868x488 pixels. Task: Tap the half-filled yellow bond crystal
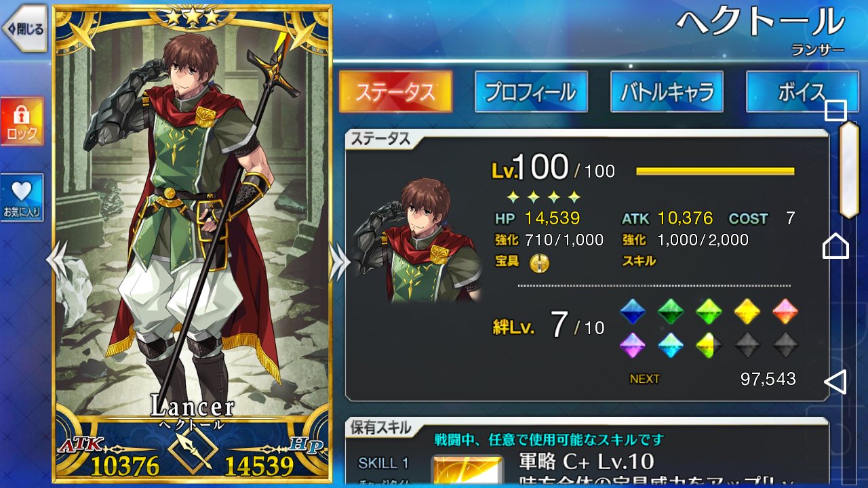coord(709,344)
